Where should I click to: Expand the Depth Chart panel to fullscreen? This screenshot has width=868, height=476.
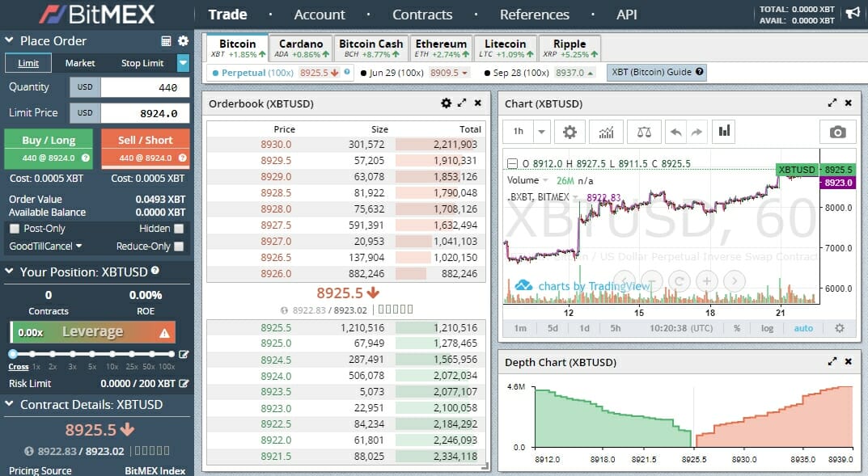coord(832,361)
